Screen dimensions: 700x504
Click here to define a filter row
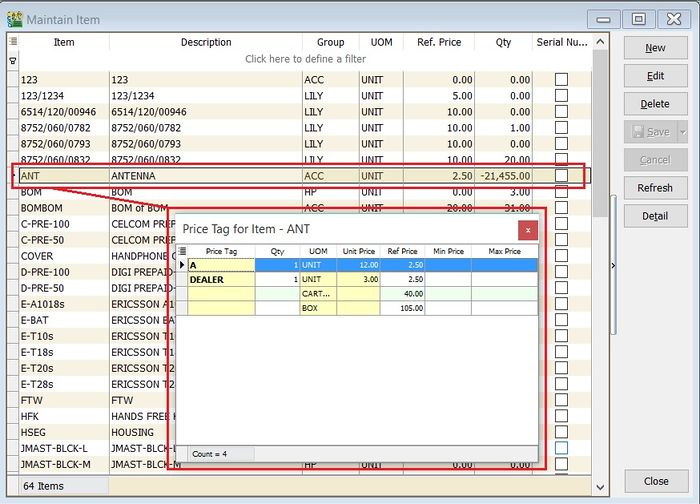[x=306, y=60]
